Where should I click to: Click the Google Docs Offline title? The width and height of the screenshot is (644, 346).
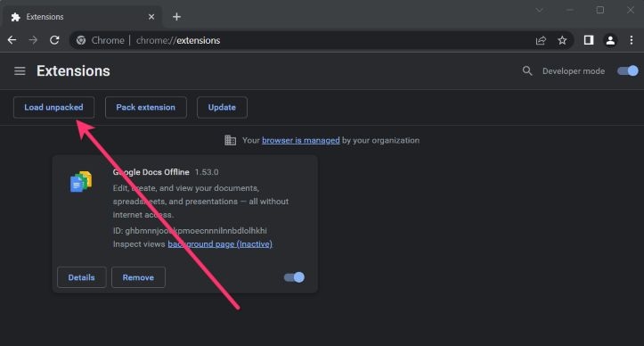click(151, 172)
